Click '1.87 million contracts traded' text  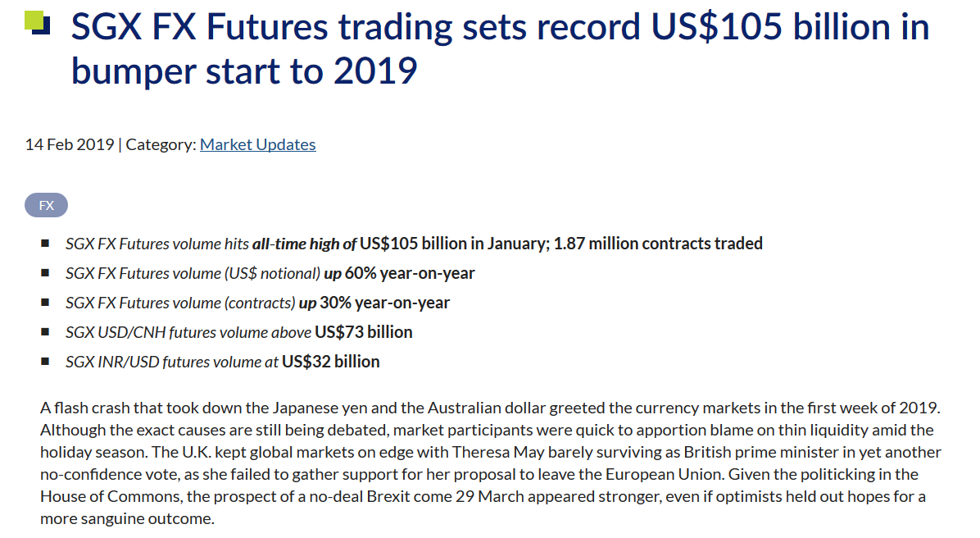click(x=658, y=244)
